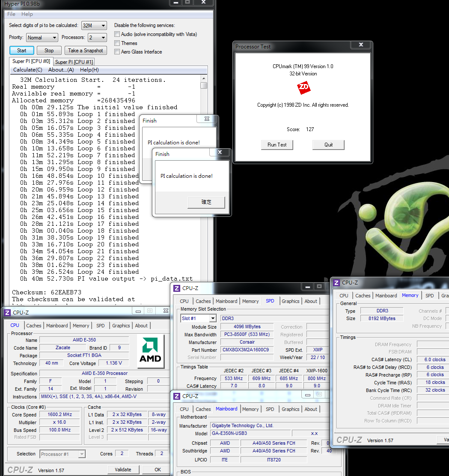Open CPU tab in CPU-Z Memory window

coord(344,296)
